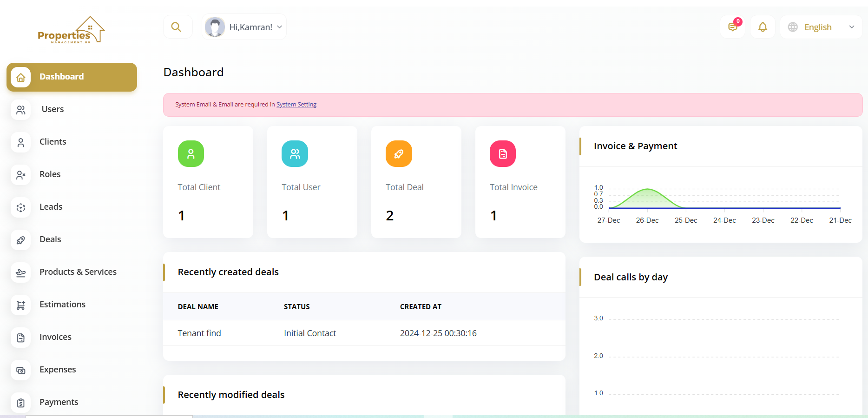Click the Estimations cart icon
Screen dimensions: 868x418
[21, 305]
